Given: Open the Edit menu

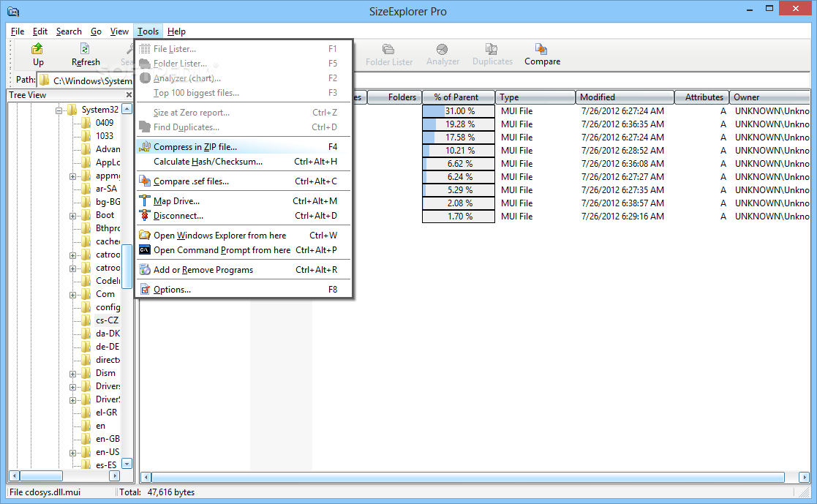Looking at the screenshot, I should (x=40, y=31).
